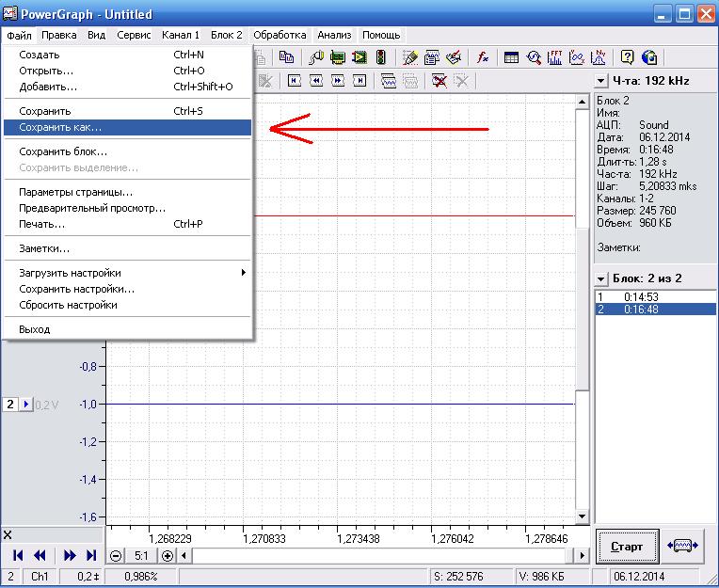Choose Печать… menu entry
The height and width of the screenshot is (588, 719).
127,224
